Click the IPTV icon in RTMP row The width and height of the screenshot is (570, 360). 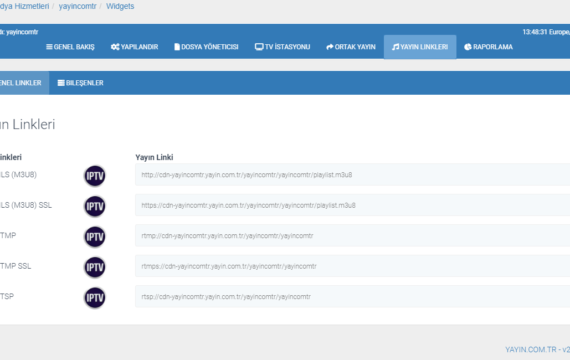95,237
